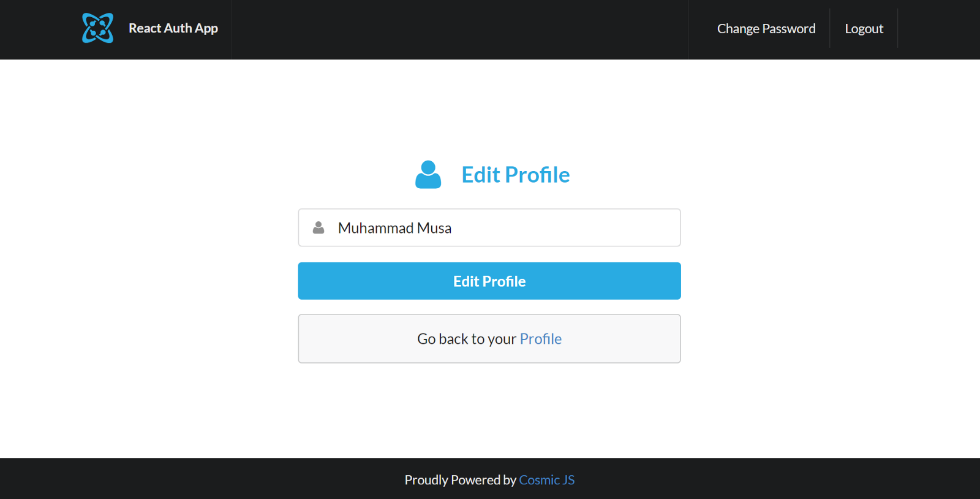
Task: Click the React atom logo icon
Action: [98, 28]
